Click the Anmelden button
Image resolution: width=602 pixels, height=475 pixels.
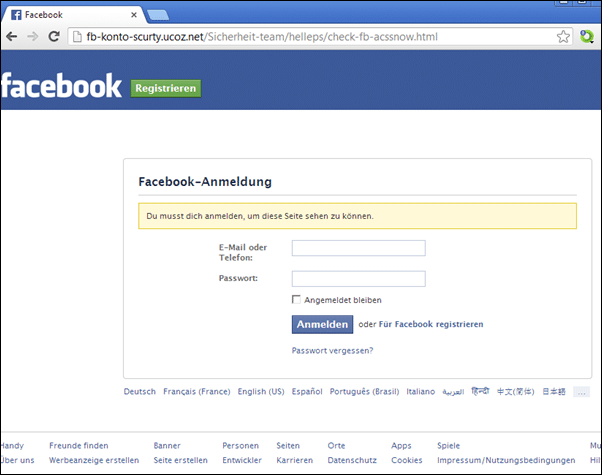coord(322,324)
